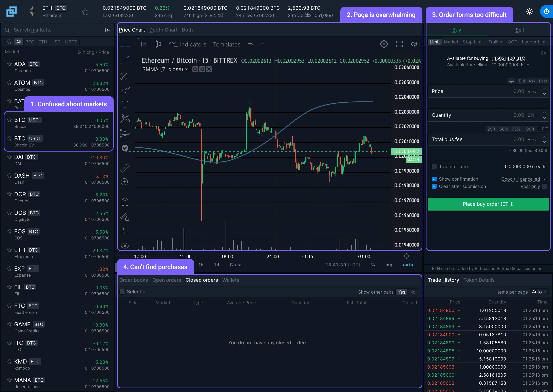This screenshot has height=392, width=553.
Task: Select the crosshair/cursor tool in toolbar
Action: pyautogui.click(x=125, y=46)
